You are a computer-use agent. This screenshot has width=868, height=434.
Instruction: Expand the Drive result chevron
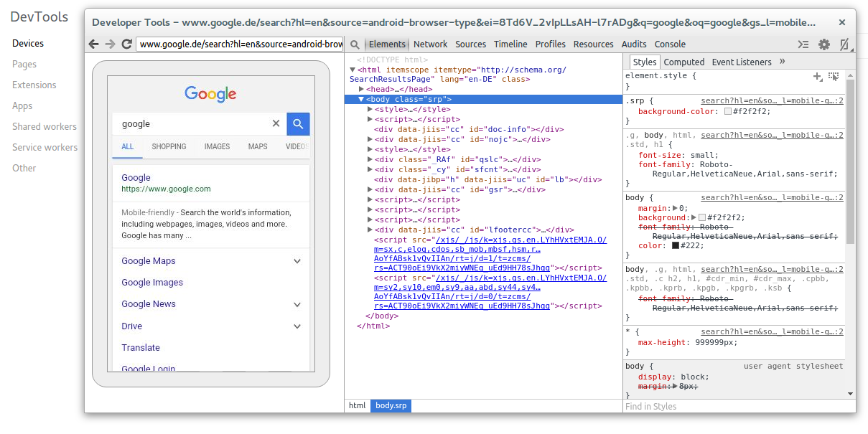point(297,326)
